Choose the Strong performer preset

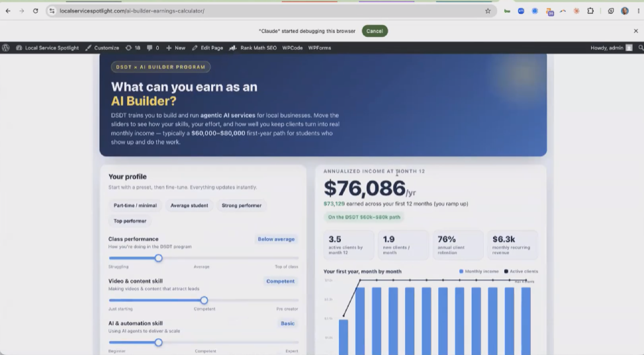pos(242,205)
